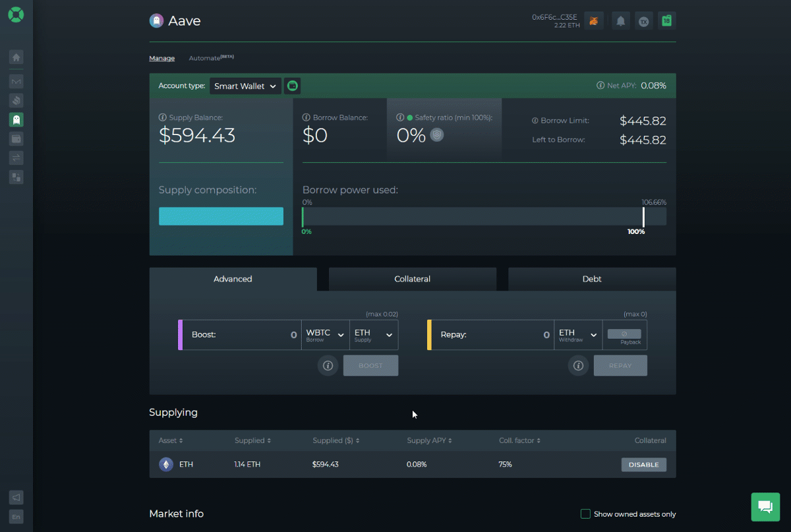This screenshot has width=791, height=532.
Task: Click the DeFi Saver logo
Action: pos(16,15)
